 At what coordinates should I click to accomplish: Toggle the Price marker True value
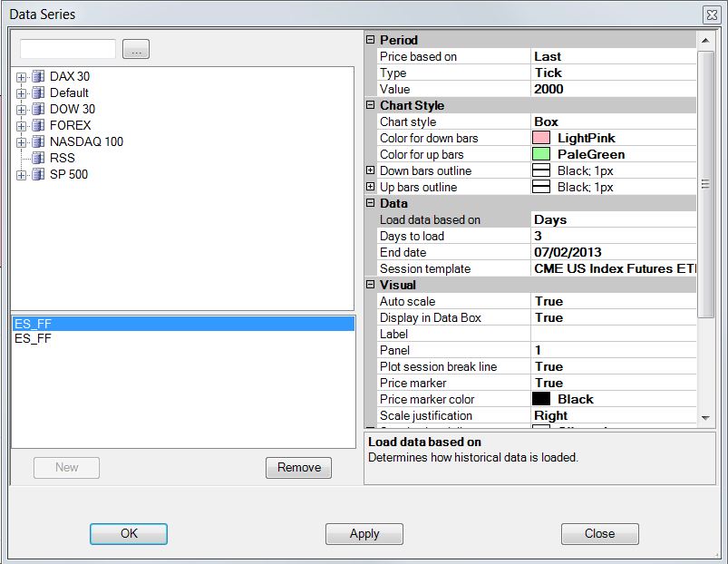click(614, 383)
